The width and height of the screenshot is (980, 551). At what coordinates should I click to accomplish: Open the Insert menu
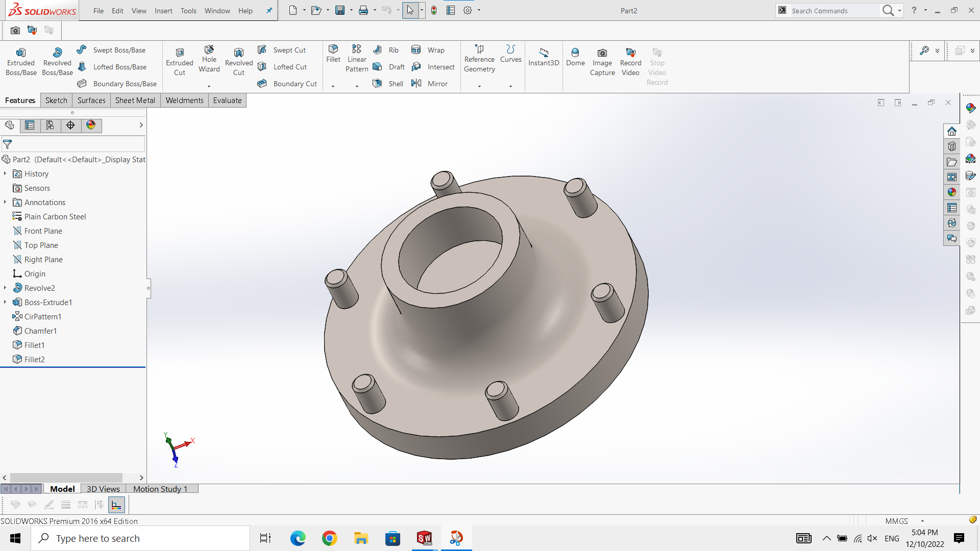(x=163, y=11)
